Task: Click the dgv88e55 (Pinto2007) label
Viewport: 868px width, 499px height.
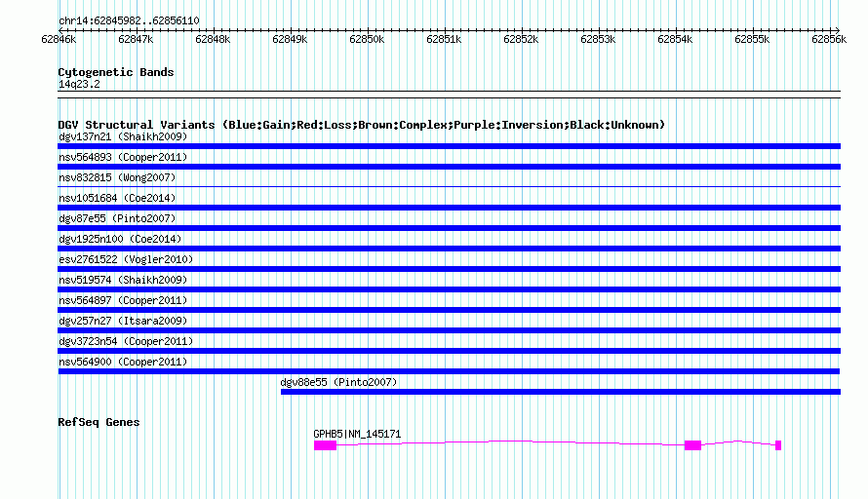Action: (338, 382)
